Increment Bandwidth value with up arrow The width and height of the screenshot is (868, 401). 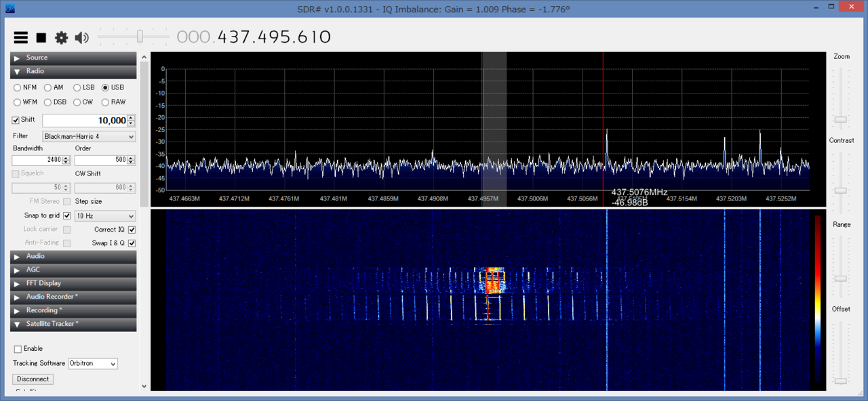coord(66,158)
